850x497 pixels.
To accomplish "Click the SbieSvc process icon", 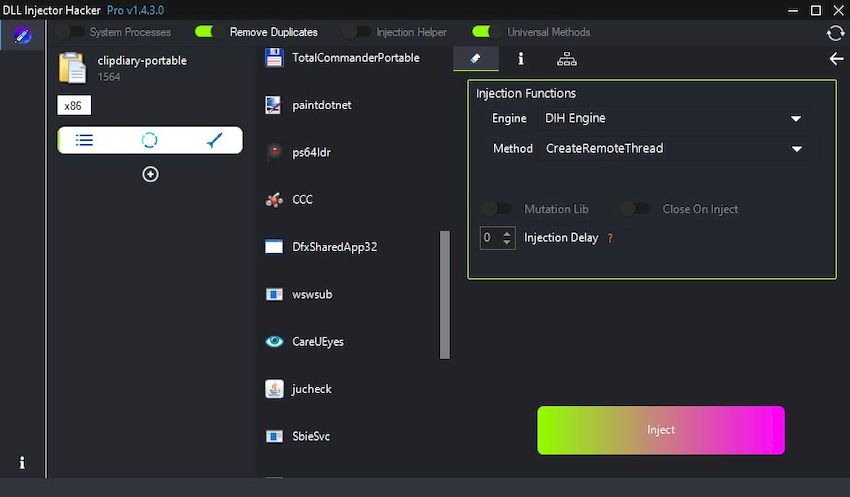I will tap(274, 436).
